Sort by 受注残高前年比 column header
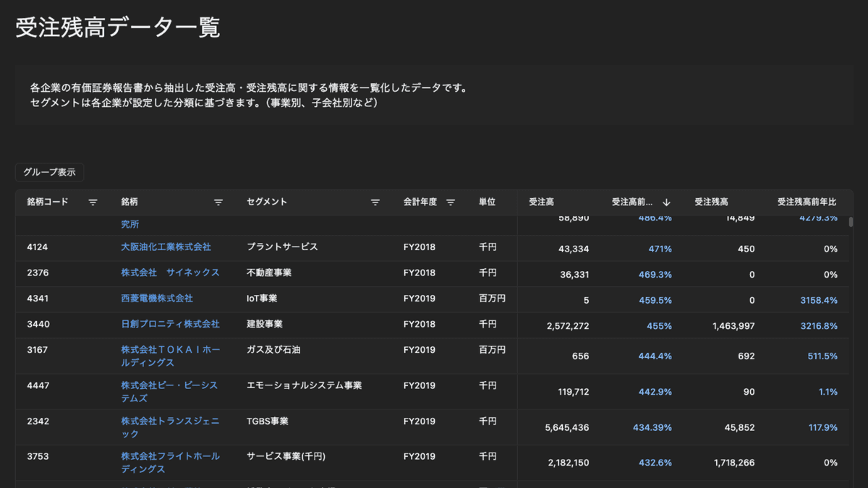 pos(807,202)
